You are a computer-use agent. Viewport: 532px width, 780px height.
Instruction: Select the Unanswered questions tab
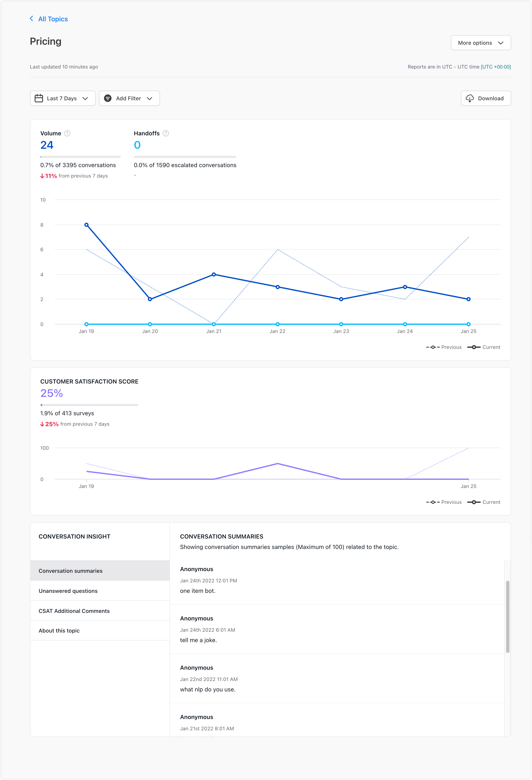tap(68, 591)
